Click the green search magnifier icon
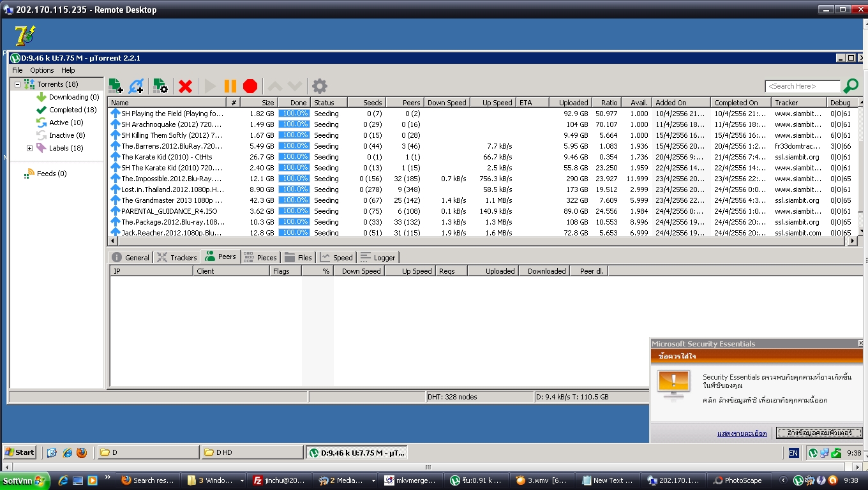The image size is (868, 490). coord(851,85)
